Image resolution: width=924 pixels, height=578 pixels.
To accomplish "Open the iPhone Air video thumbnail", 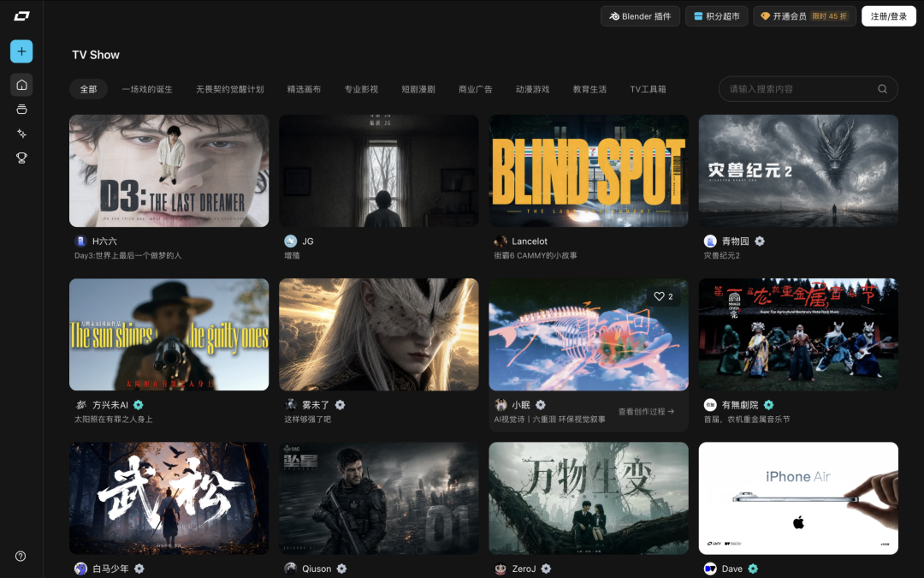I will click(798, 498).
